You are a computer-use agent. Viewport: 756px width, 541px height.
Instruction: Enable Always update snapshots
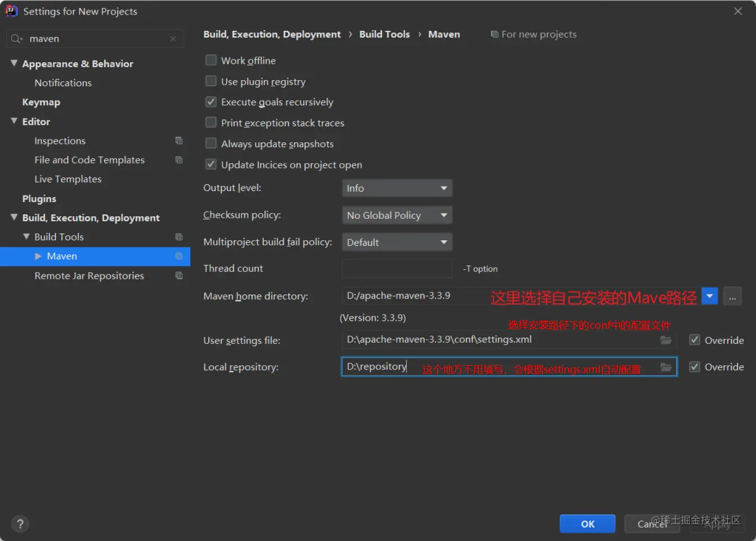click(x=211, y=143)
